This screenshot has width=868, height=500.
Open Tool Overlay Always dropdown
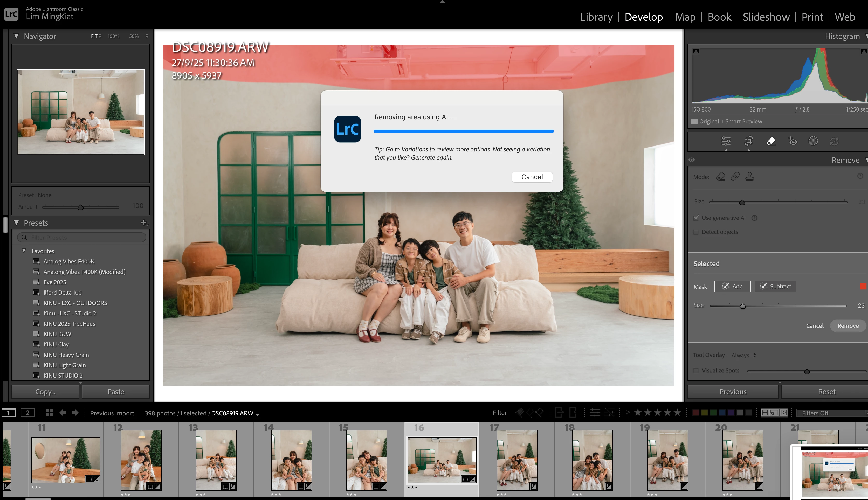[x=744, y=356]
